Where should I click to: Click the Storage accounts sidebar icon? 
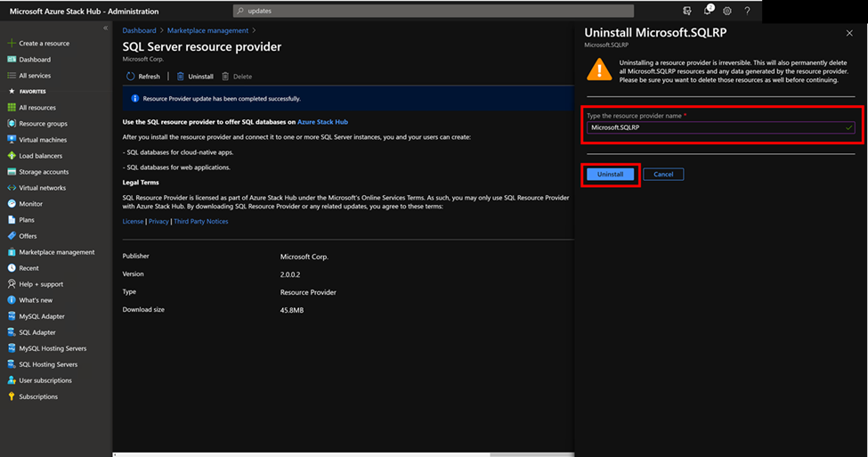pos(11,172)
